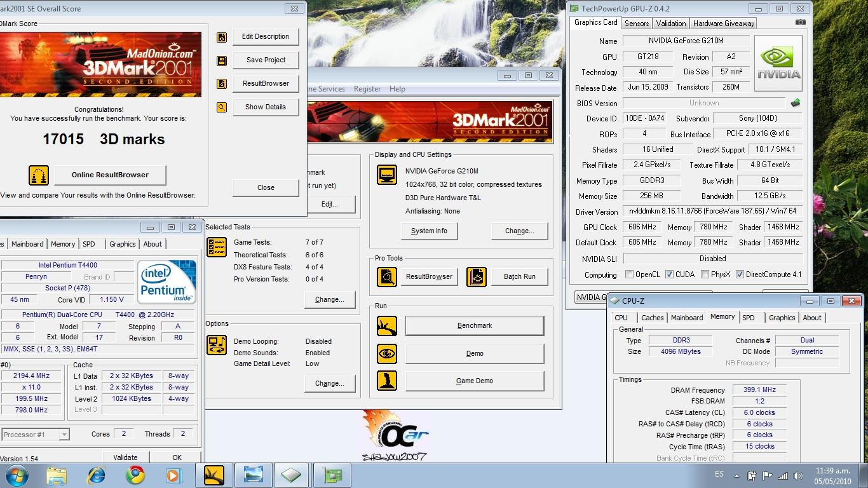Click the ResultBrowser icon in score dialog

(x=221, y=84)
